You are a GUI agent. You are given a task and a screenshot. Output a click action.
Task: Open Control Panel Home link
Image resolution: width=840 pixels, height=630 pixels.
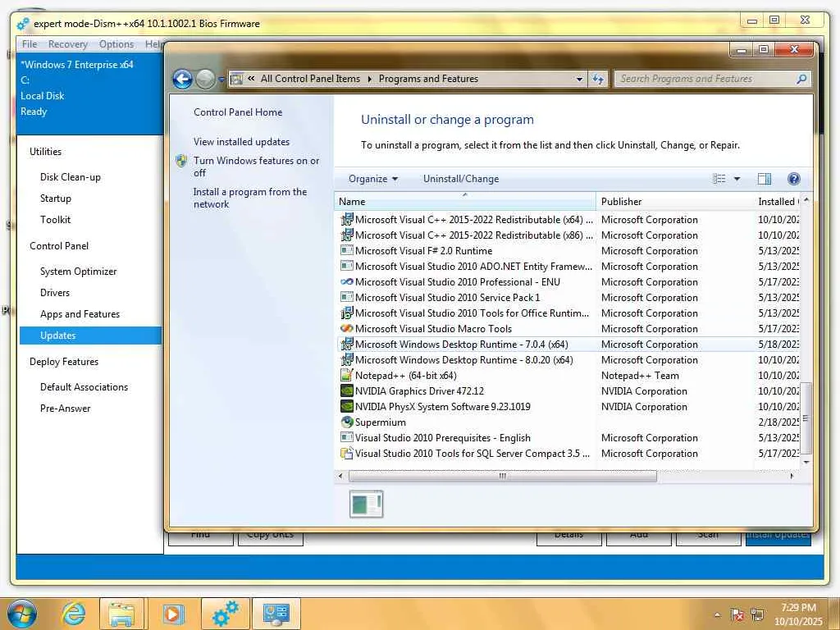(x=238, y=112)
